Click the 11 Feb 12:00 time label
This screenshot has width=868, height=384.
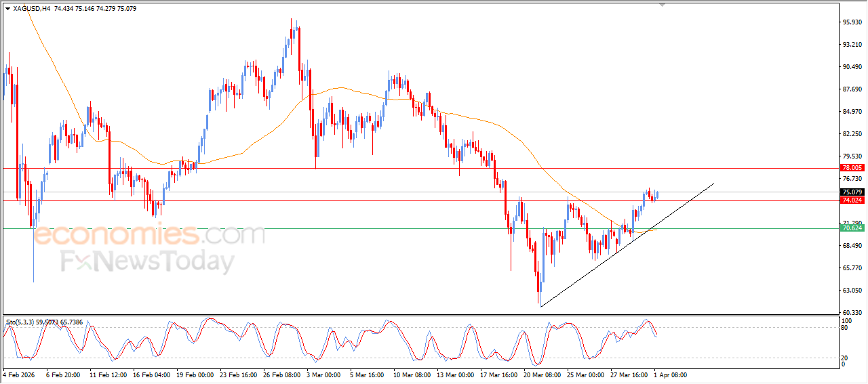109,374
